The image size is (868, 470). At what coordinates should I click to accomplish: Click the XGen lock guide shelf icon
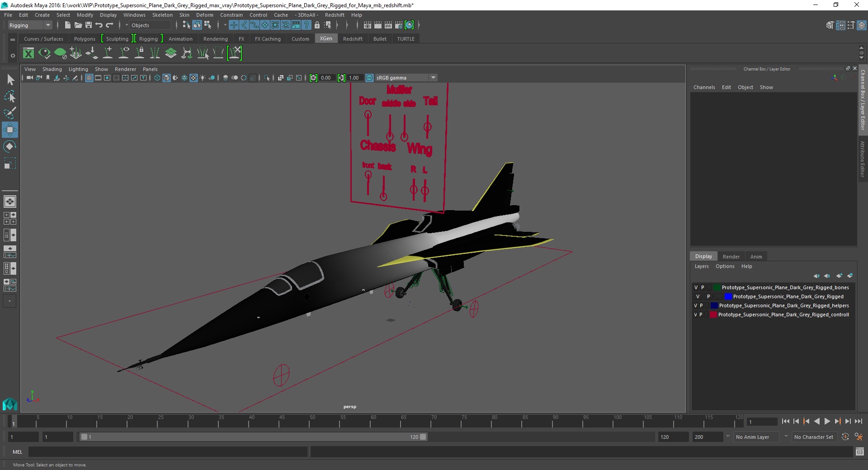pos(139,53)
